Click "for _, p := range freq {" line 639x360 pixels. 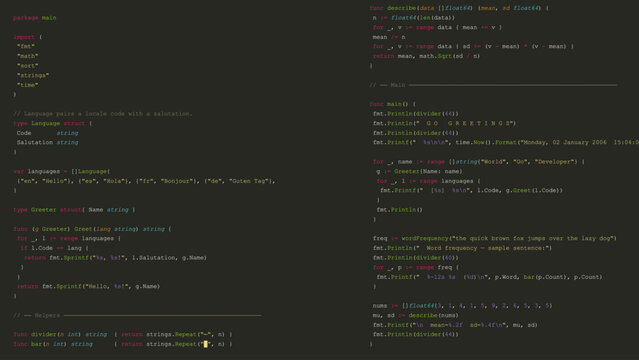pos(416,267)
